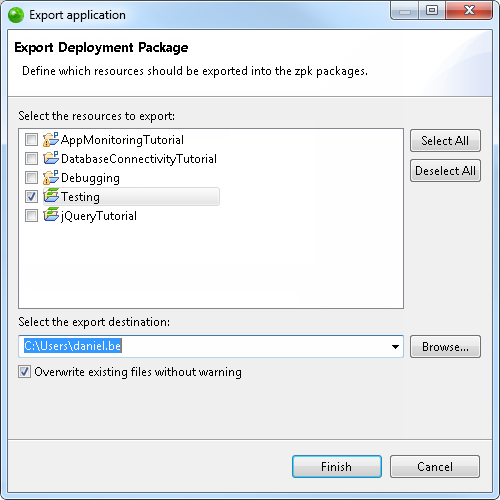Tick the Debugging project checkbox
Viewport: 500px width, 500px height.
pyautogui.click(x=31, y=177)
